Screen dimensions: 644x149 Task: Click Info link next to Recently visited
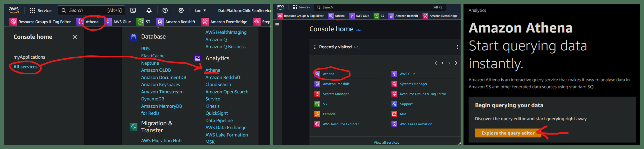coord(357,47)
